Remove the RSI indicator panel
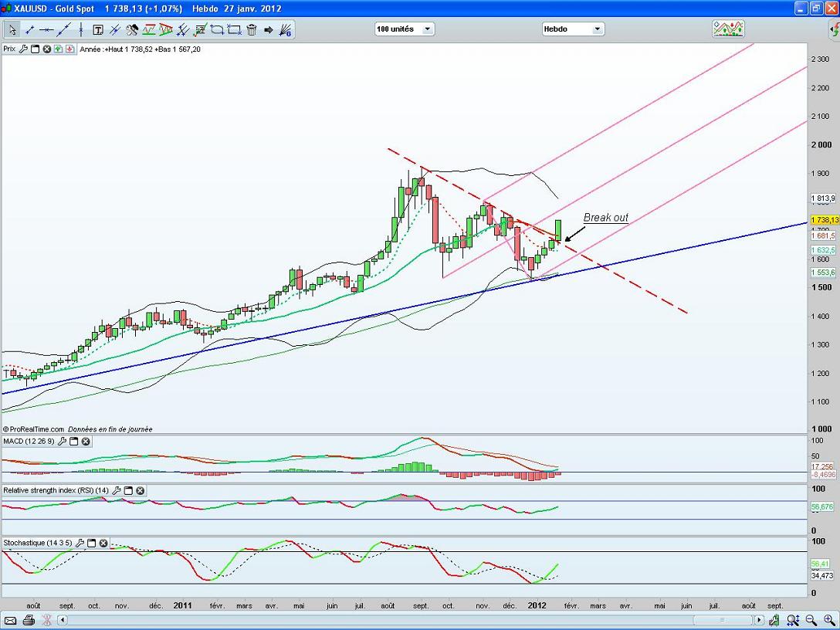The width and height of the screenshot is (840, 630). click(x=141, y=490)
